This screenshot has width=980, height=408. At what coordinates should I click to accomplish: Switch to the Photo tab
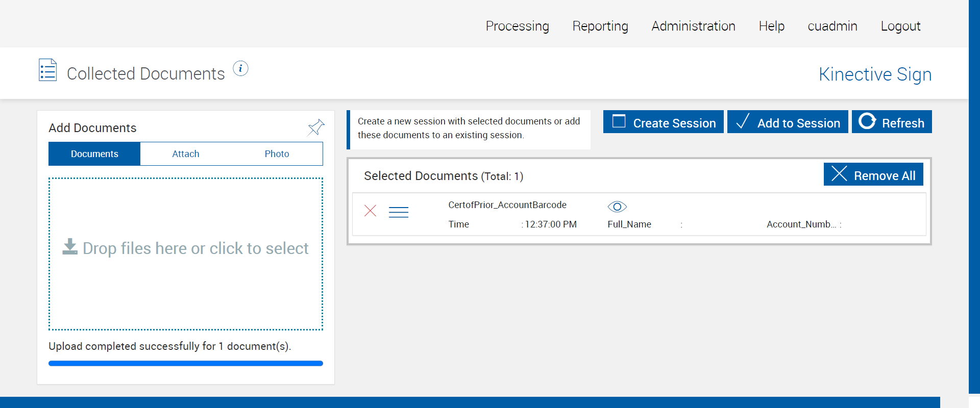[277, 154]
